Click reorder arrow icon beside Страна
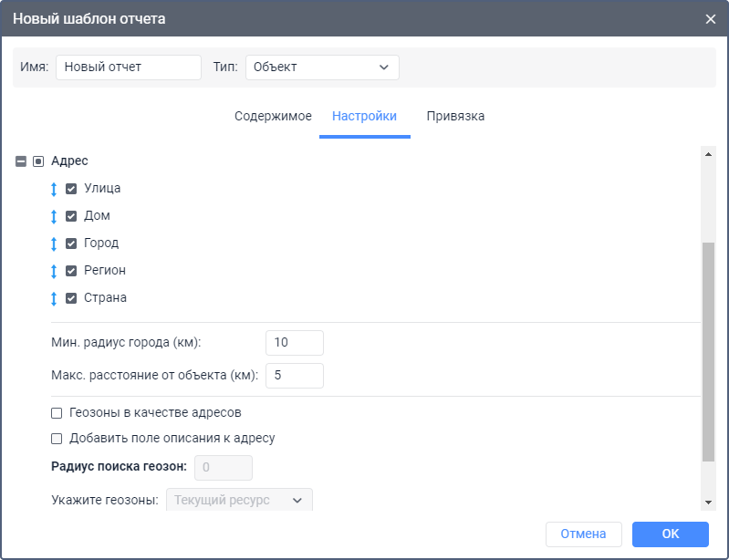The height and width of the screenshot is (560, 729). [54, 298]
